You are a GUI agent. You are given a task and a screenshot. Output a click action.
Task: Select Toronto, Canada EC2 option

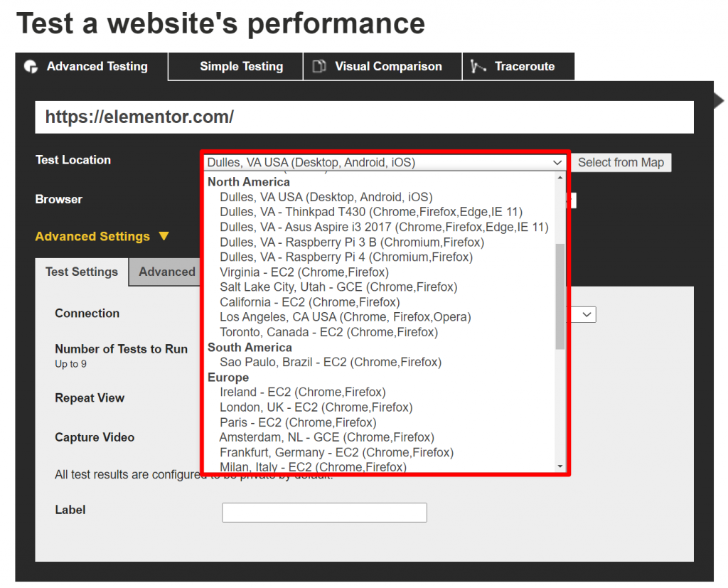[328, 332]
